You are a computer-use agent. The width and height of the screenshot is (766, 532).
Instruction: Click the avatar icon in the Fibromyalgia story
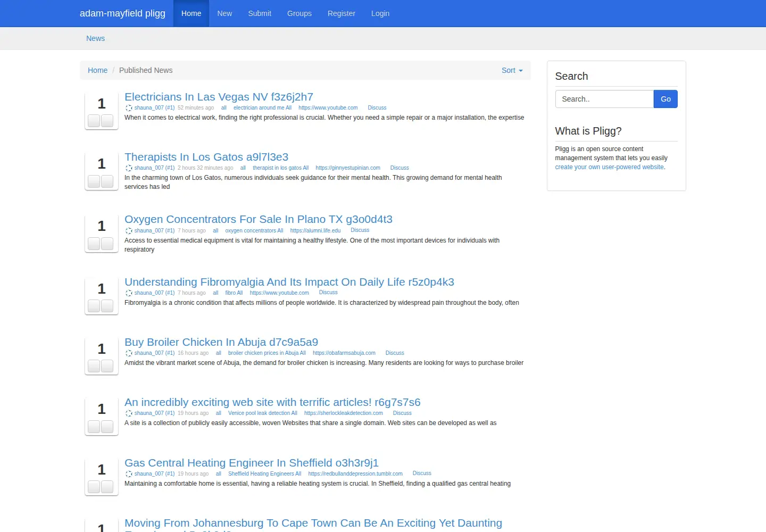click(x=129, y=293)
